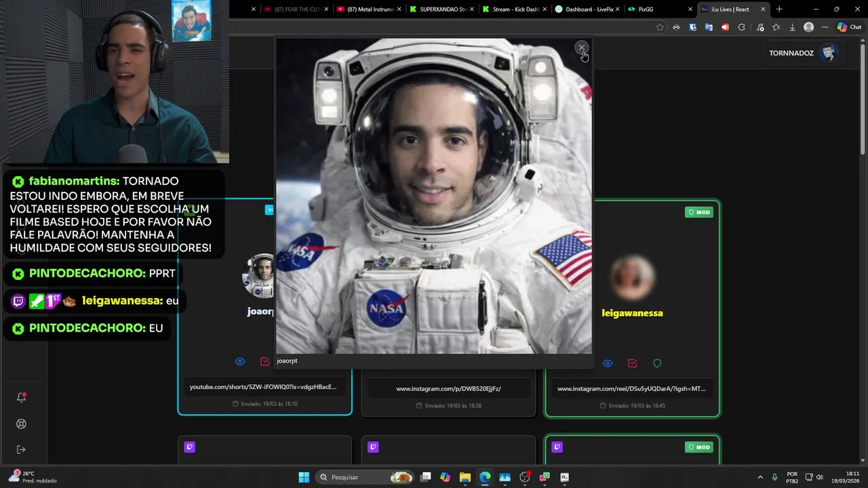Screen dimensions: 868x488
Task: Mark joaorpt submission with red check icon
Action: [265, 362]
